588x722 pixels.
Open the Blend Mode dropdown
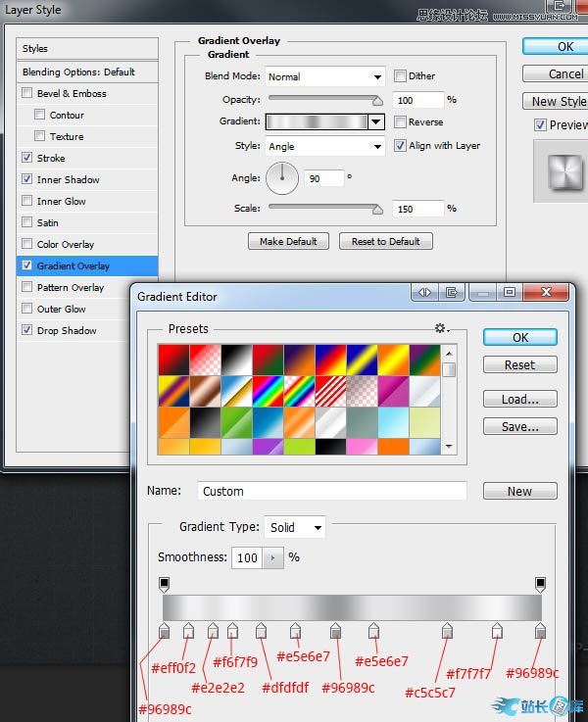click(x=324, y=76)
